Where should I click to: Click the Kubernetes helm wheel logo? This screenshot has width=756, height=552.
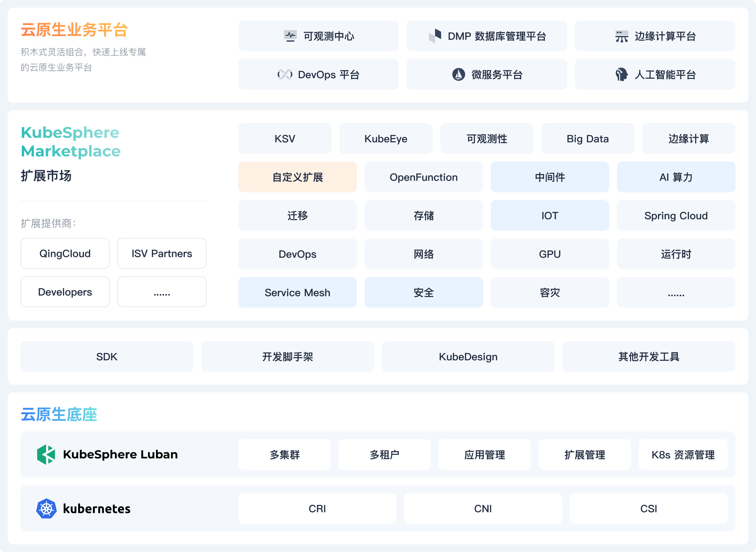point(46,508)
